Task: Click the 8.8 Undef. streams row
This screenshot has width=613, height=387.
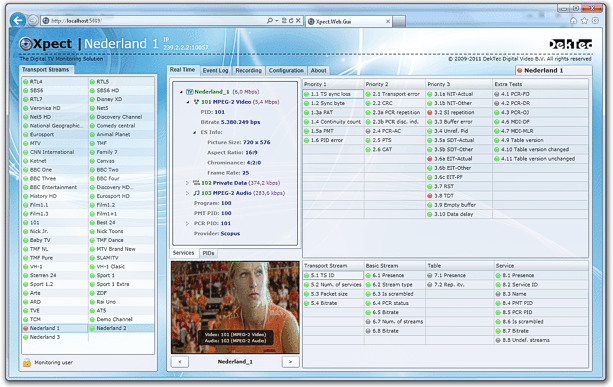Action: [x=541, y=340]
